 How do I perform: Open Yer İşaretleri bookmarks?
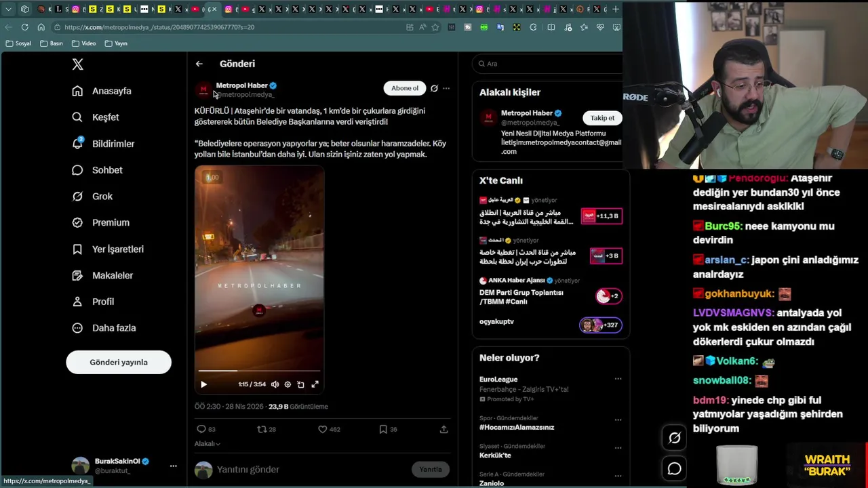[108, 249]
